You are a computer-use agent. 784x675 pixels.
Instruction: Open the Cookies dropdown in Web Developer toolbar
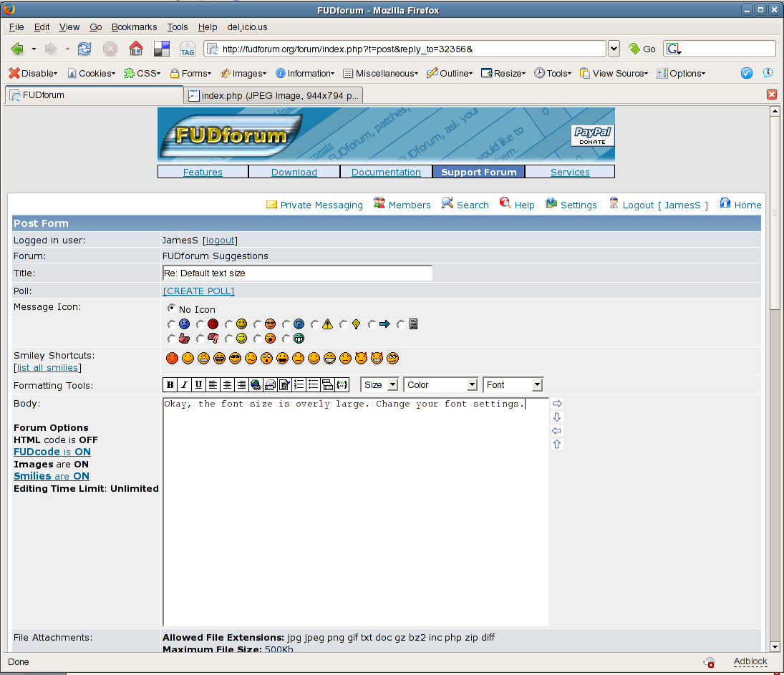92,74
